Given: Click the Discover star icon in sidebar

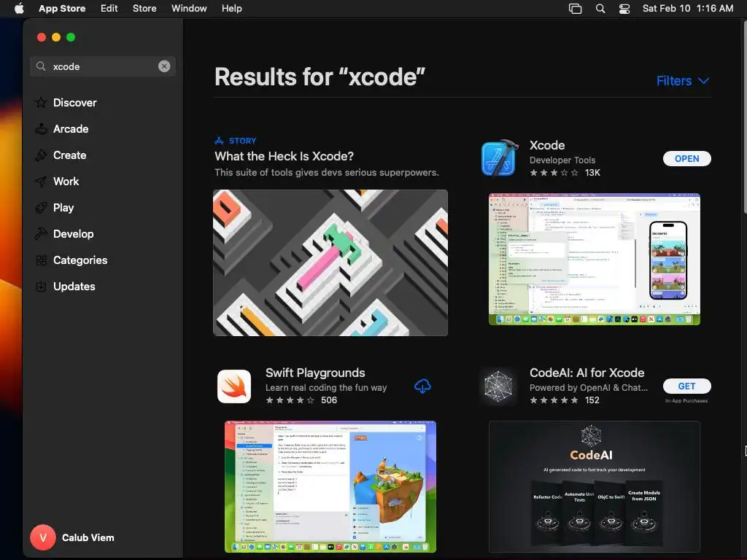Looking at the screenshot, I should (41, 102).
